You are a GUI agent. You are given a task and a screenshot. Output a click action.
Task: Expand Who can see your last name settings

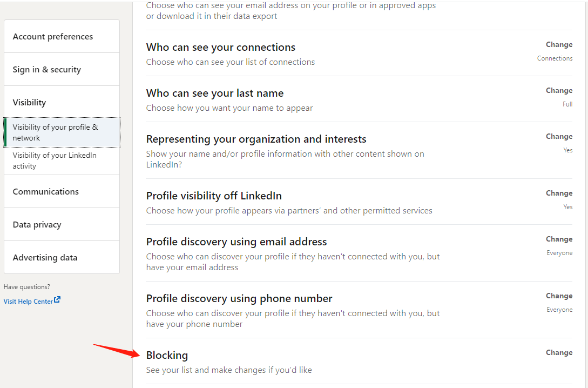point(559,90)
